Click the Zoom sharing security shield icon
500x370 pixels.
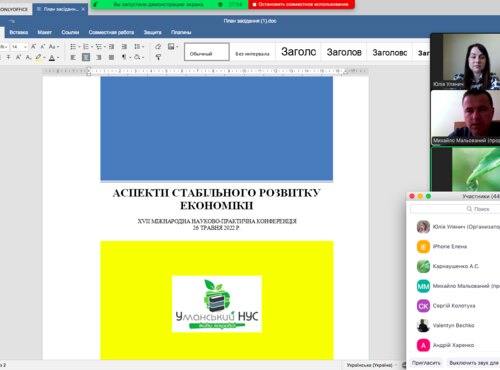tap(220, 4)
